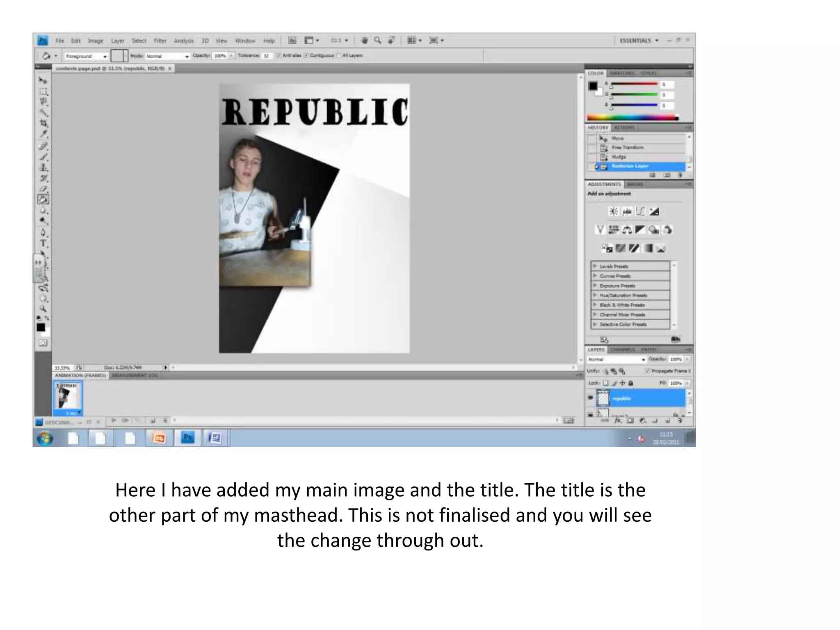Select animation frame 1 thumbnail

tap(68, 397)
